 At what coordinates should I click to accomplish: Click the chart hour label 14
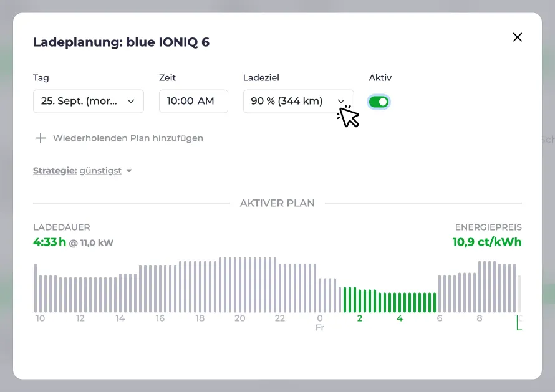tap(120, 318)
